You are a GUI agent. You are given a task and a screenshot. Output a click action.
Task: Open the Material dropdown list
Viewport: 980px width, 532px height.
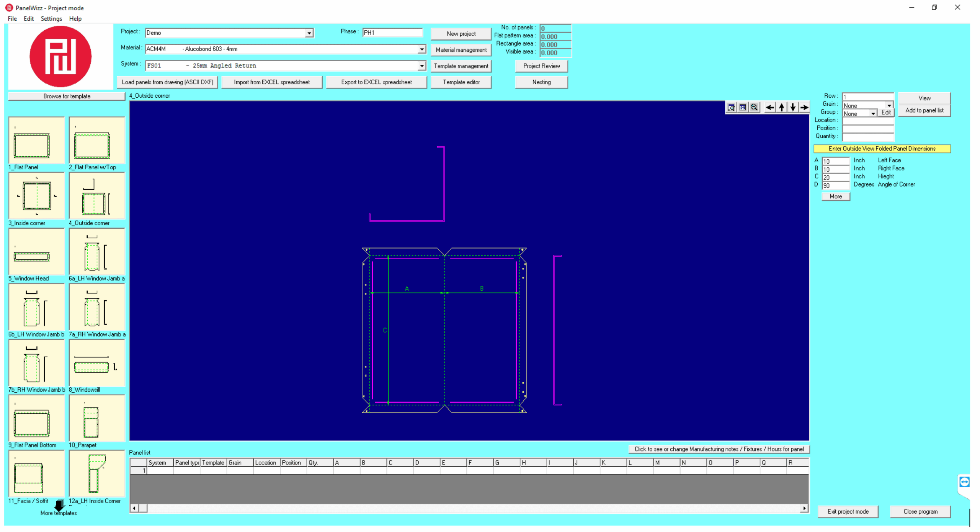tap(421, 49)
